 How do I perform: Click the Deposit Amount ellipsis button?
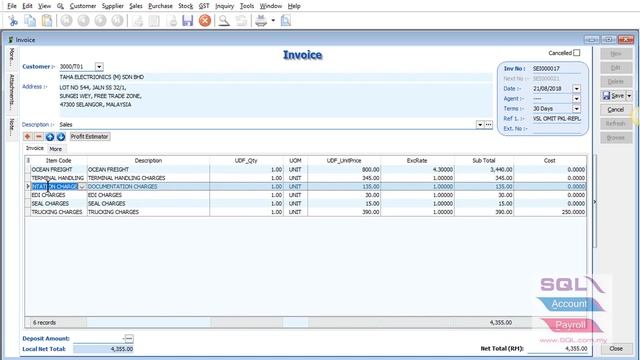coord(129,339)
